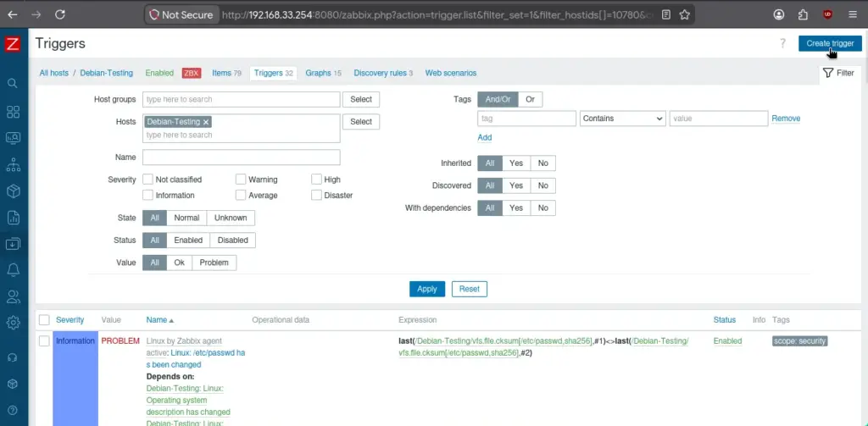The height and width of the screenshot is (426, 868).
Task: Reset the trigger filter
Action: point(470,289)
